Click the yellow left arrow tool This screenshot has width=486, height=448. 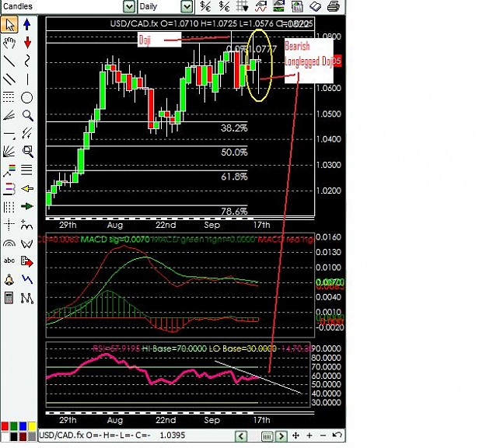pos(27,188)
